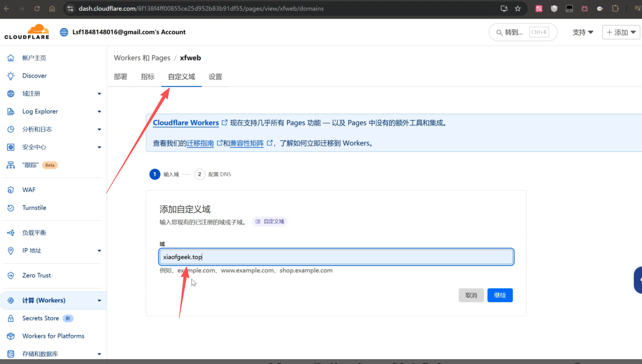Click the browser address bar URL
Screen dimensions: 642x364
coord(201,8)
